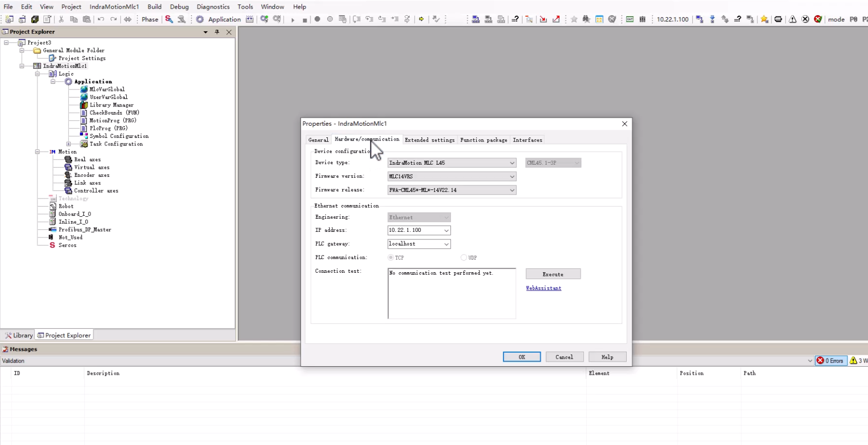Select the TCP radio button
The height and width of the screenshot is (445, 868).
(x=391, y=258)
